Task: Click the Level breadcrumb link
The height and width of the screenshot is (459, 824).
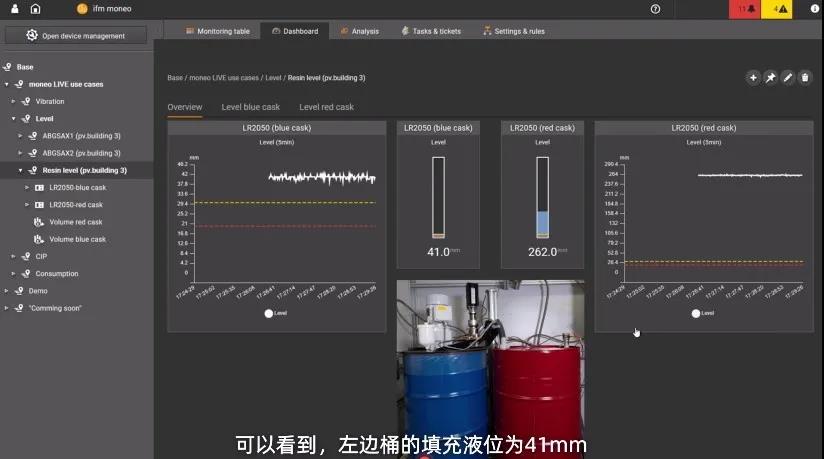Action: click(x=272, y=77)
